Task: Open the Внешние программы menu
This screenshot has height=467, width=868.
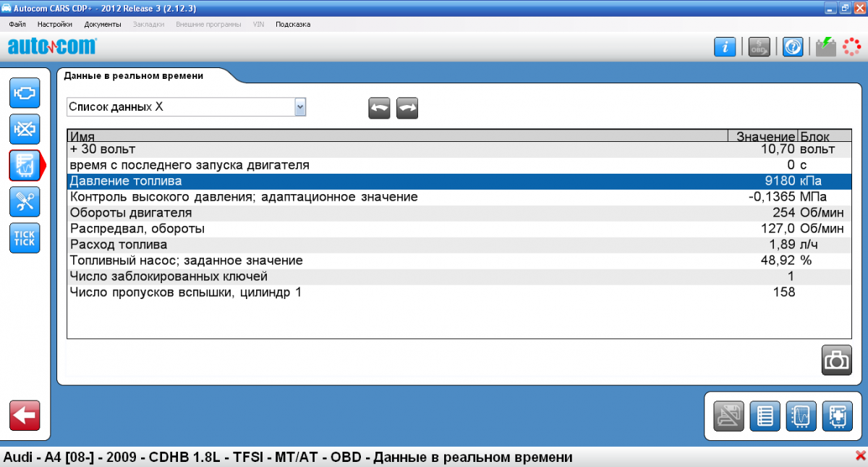Action: [209, 24]
